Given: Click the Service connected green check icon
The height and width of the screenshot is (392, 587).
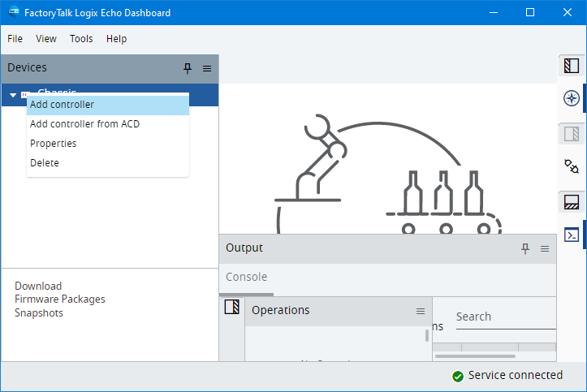Looking at the screenshot, I should [457, 377].
